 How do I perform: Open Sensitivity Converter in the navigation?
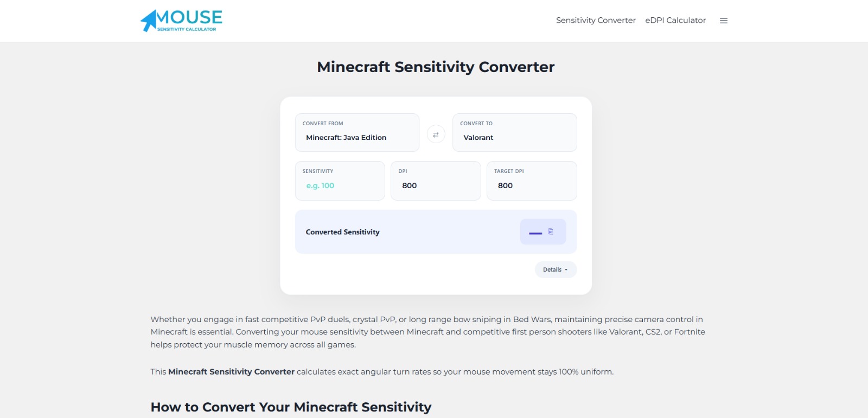click(x=596, y=21)
